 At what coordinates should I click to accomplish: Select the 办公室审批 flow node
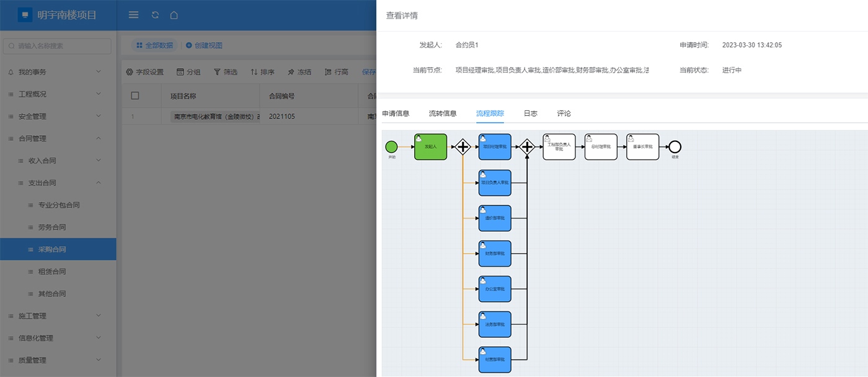[495, 289]
